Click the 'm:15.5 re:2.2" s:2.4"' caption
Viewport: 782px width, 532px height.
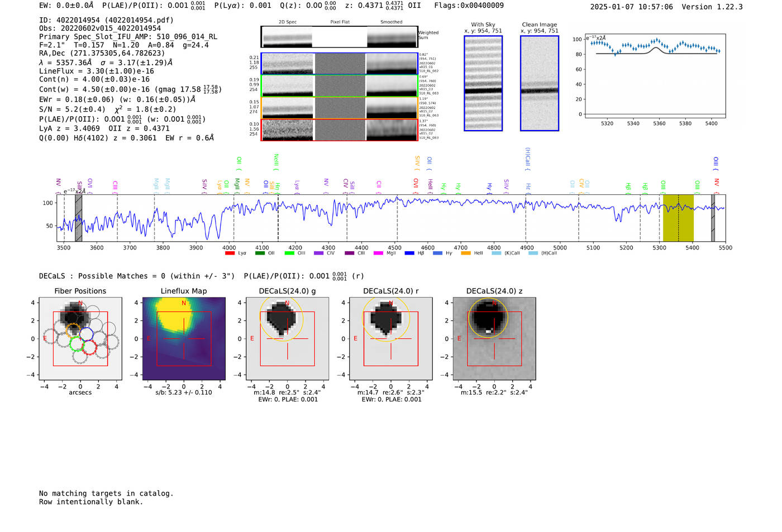494,392
